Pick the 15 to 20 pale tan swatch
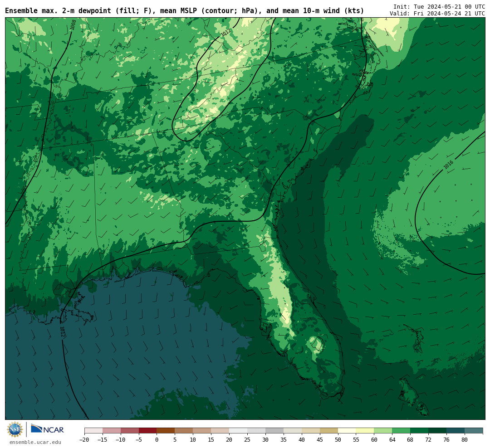 220,431
